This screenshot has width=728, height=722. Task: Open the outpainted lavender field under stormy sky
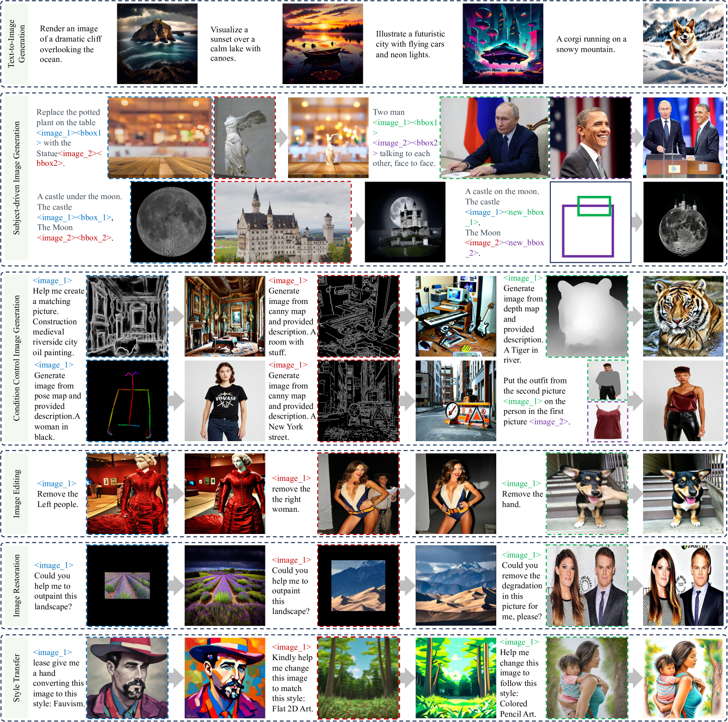(225, 586)
